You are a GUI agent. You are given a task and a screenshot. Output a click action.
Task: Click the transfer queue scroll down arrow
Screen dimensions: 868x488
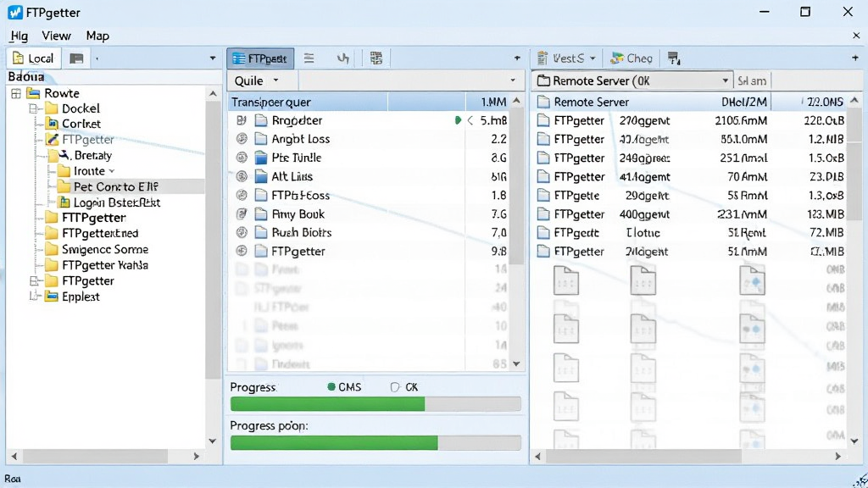pyautogui.click(x=516, y=364)
